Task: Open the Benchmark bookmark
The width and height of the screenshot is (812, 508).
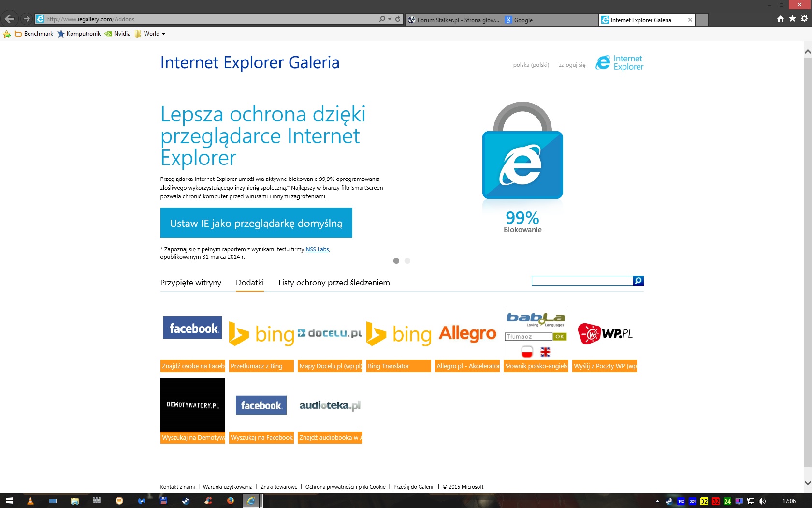Action: (x=34, y=34)
